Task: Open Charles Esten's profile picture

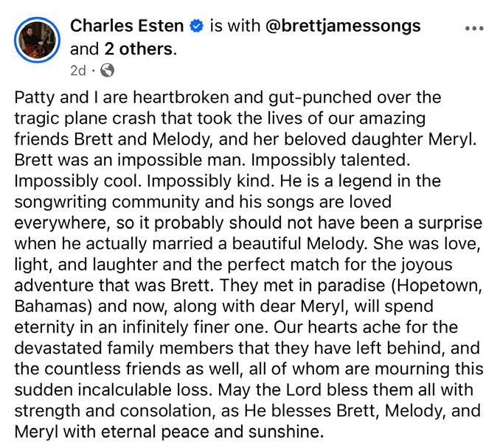Action: [36, 40]
